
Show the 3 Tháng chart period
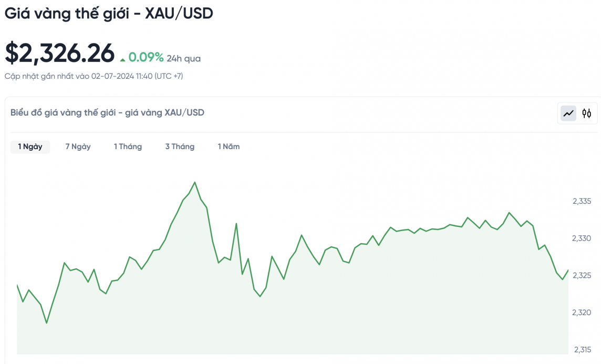click(180, 147)
